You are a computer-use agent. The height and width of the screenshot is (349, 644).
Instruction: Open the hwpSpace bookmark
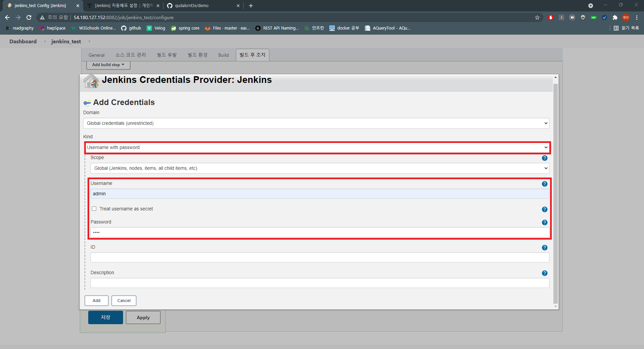52,28
